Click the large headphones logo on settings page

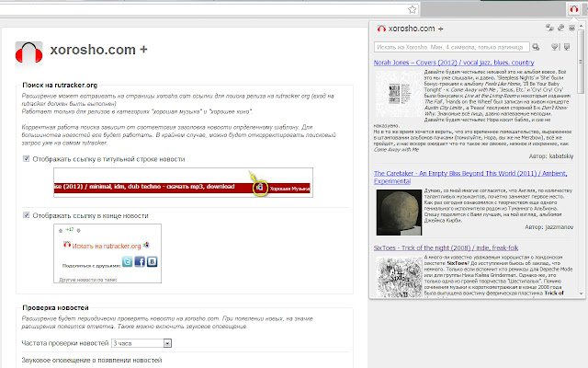click(28, 52)
